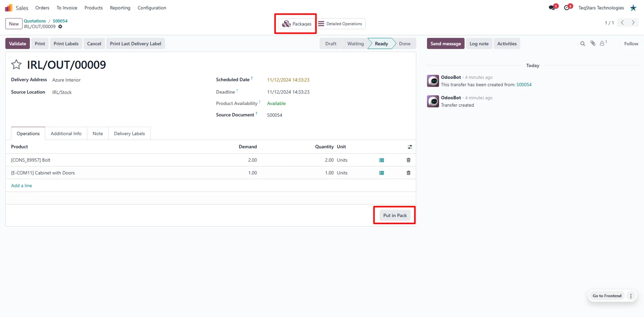Click the Cancel button
This screenshot has height=317, width=644.
click(x=94, y=43)
